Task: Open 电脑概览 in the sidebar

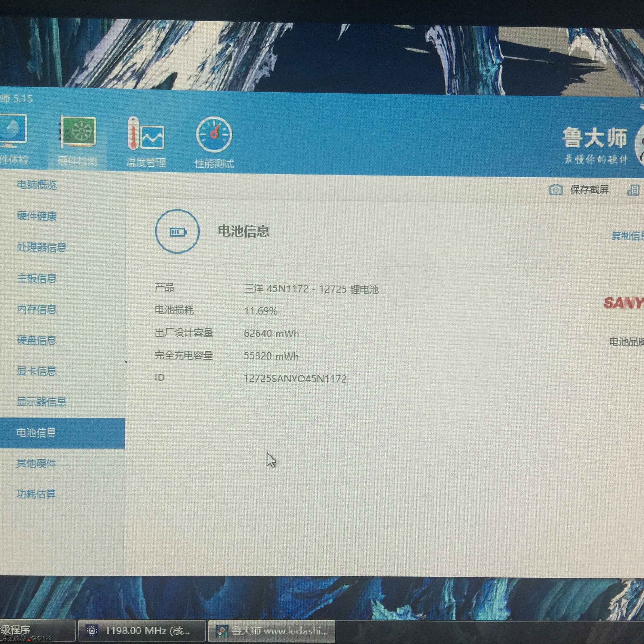Action: 37,185
